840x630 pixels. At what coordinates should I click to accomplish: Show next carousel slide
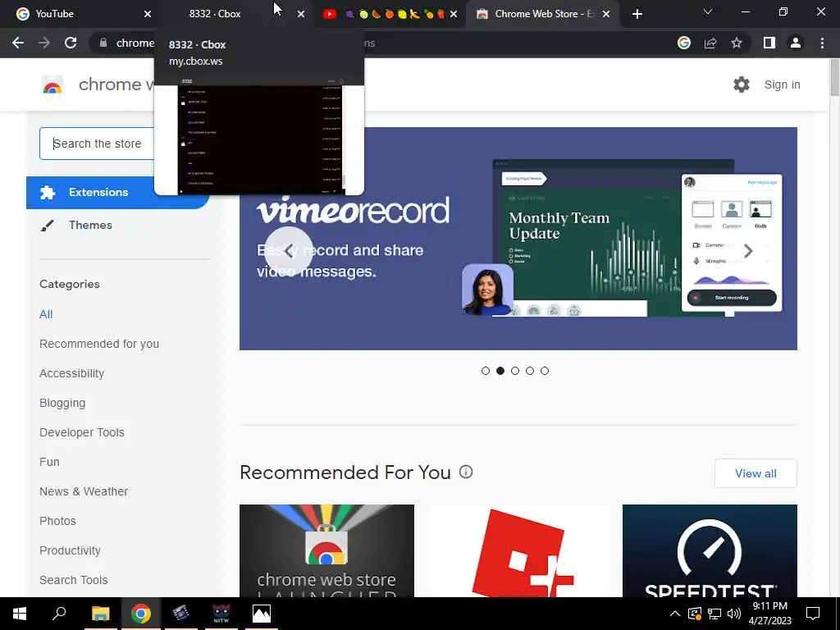pyautogui.click(x=748, y=251)
